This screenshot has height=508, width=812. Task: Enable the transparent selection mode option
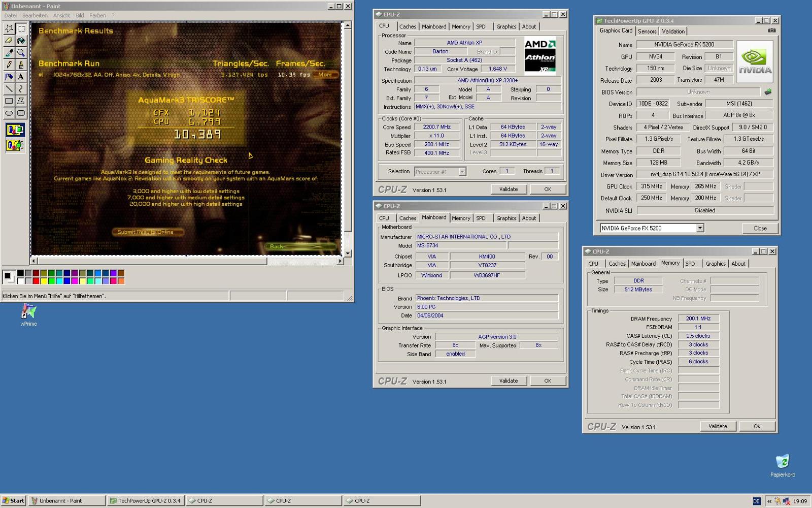[15, 145]
